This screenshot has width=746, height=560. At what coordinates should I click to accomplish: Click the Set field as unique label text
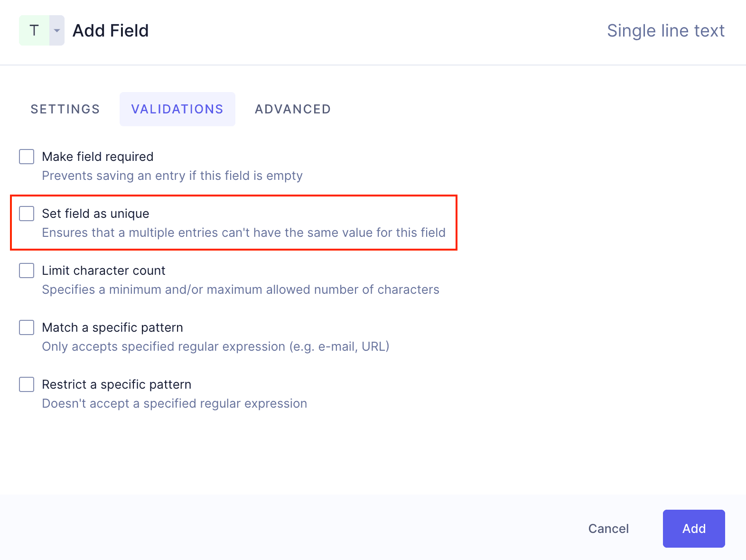click(95, 214)
